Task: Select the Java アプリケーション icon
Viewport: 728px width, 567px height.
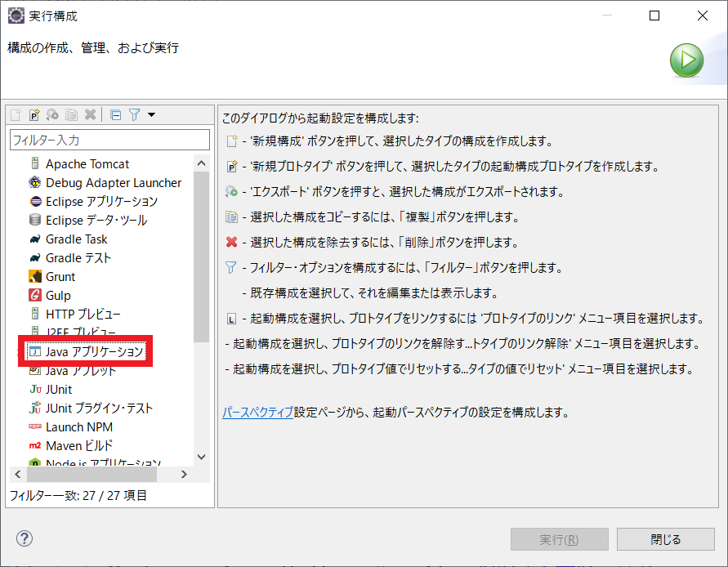Action: 35,351
